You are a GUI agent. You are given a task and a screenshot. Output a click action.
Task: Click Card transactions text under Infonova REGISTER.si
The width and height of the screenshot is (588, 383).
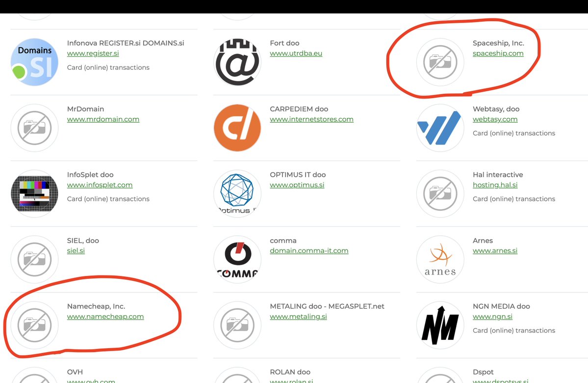pyautogui.click(x=108, y=68)
